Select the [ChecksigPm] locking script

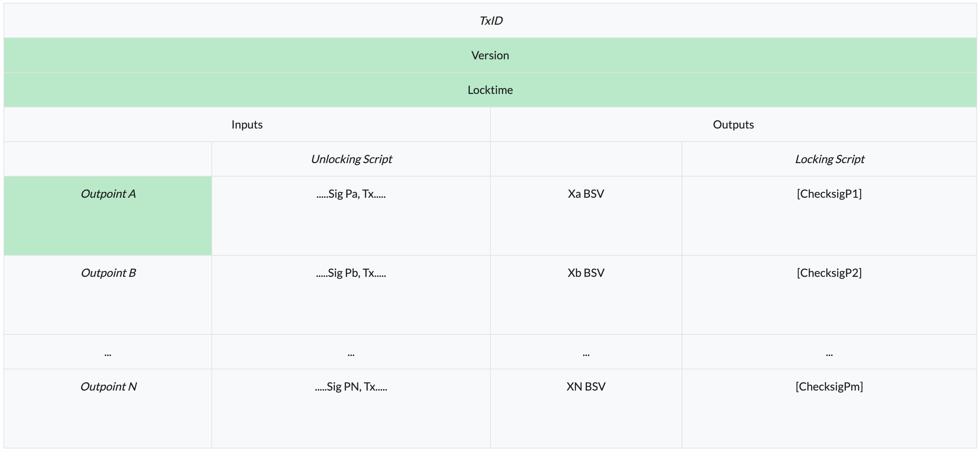point(829,387)
